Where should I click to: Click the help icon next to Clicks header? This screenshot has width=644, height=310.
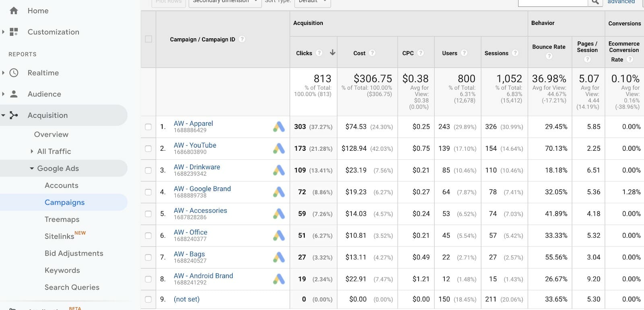[x=319, y=53]
